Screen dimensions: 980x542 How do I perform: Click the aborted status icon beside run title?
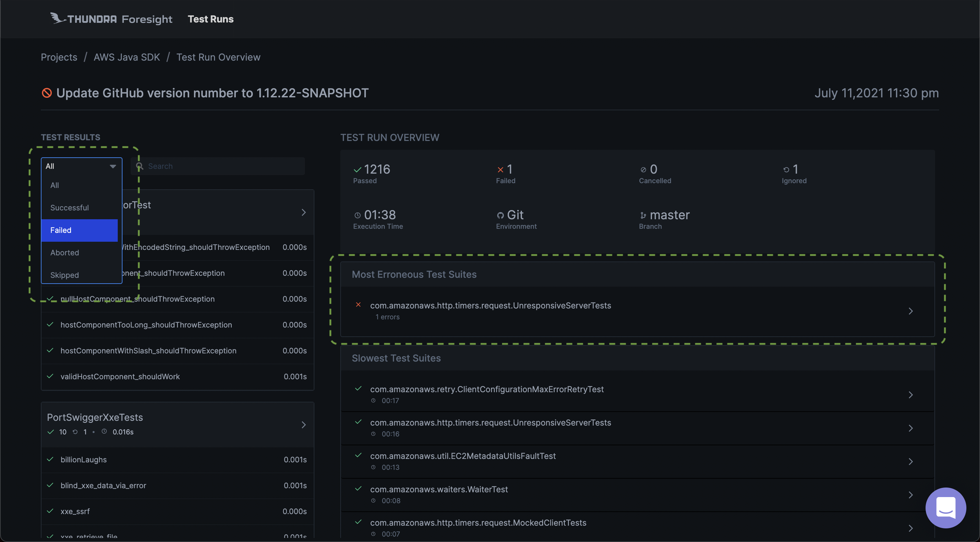click(x=46, y=93)
